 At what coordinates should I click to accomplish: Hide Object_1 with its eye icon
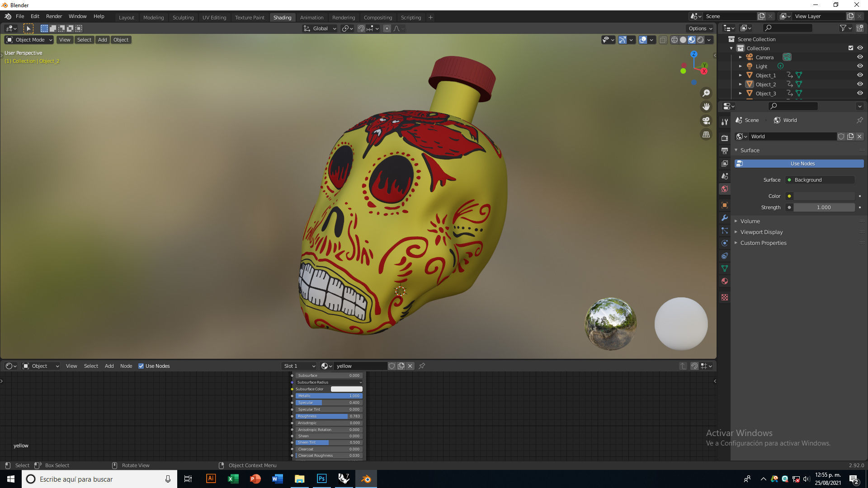(x=860, y=75)
